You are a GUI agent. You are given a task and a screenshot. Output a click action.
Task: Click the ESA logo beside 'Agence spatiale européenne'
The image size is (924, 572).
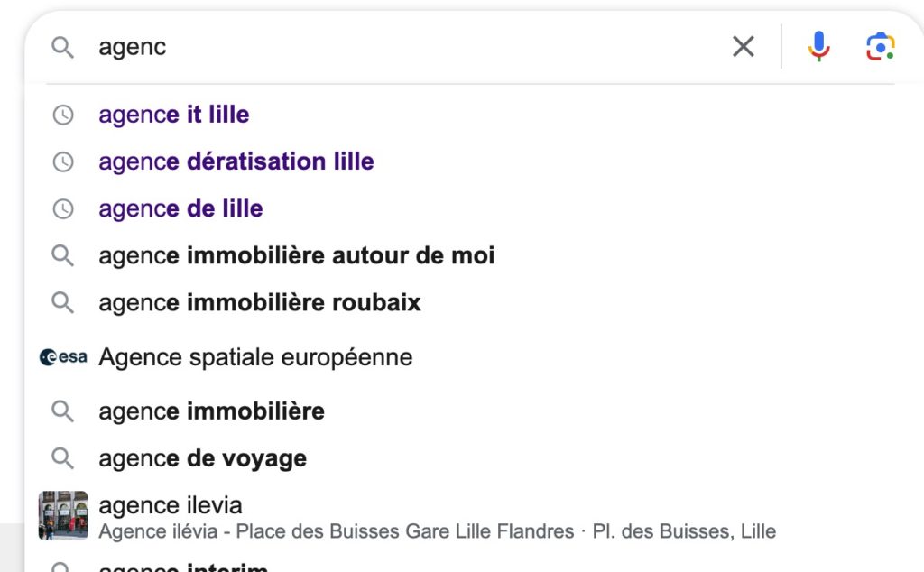pos(62,355)
